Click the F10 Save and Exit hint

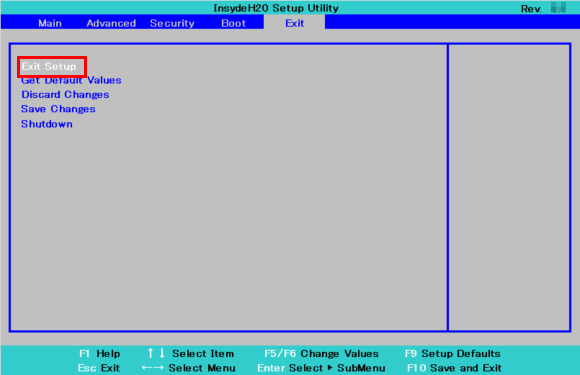454,368
